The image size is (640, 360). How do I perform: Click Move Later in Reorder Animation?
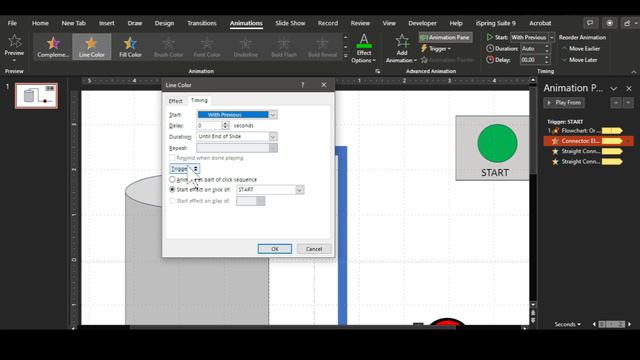579,60
